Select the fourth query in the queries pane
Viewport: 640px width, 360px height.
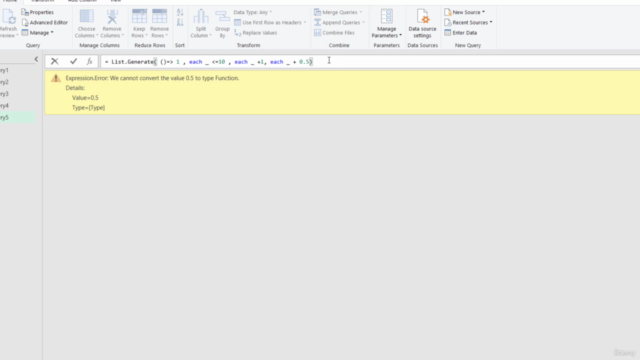click(x=18, y=106)
